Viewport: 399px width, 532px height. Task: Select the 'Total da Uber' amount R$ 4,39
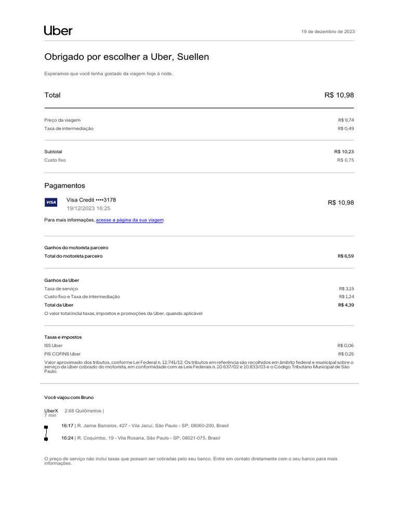point(345,305)
